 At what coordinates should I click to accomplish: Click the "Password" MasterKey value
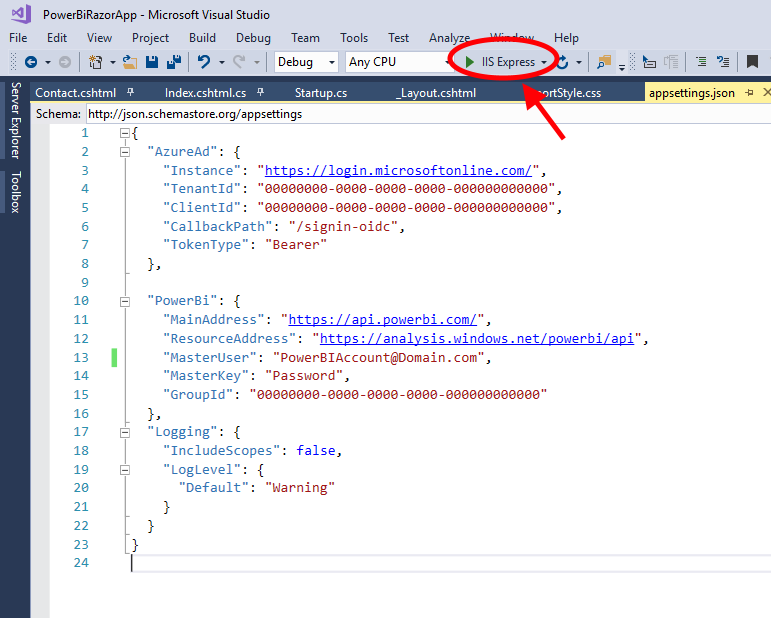[x=304, y=376]
